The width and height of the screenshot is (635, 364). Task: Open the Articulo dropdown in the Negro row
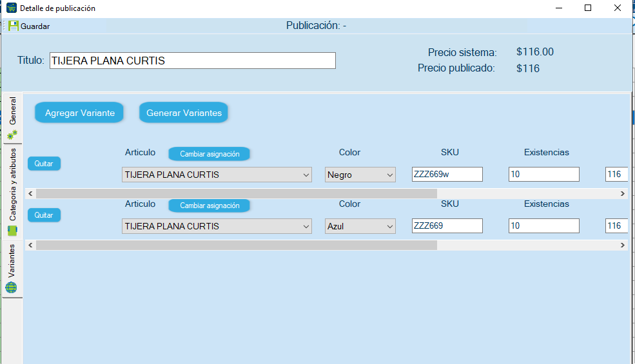click(217, 175)
